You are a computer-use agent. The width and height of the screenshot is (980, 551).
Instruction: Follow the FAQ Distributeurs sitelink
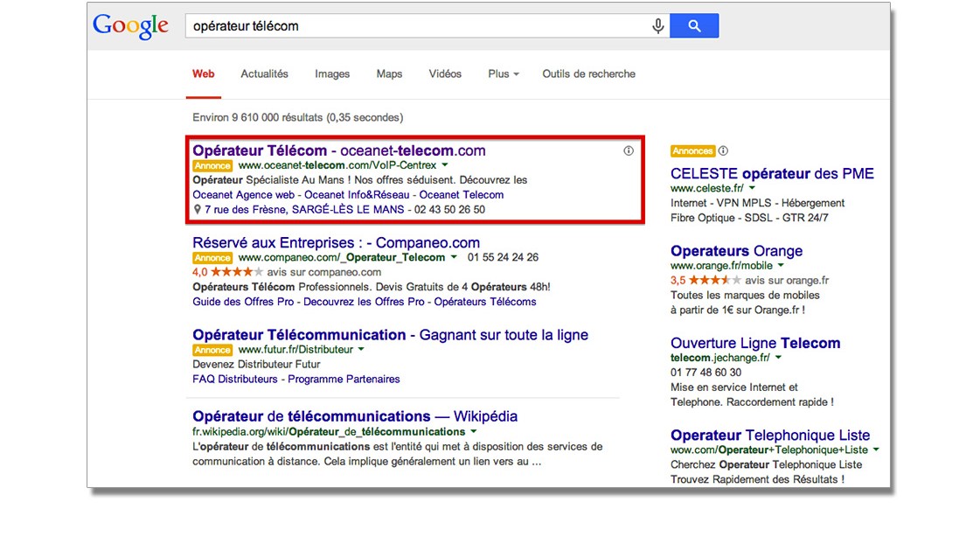pyautogui.click(x=235, y=380)
